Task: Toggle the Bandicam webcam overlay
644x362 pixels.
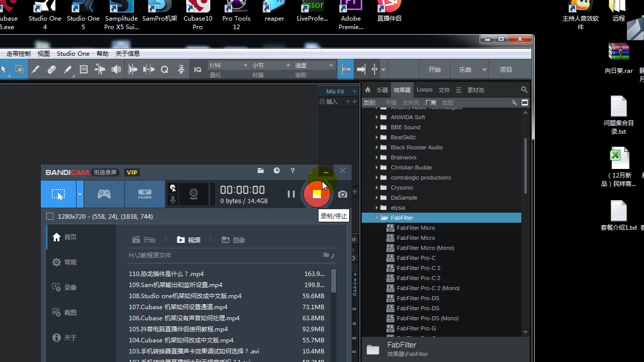Action: 194,194
